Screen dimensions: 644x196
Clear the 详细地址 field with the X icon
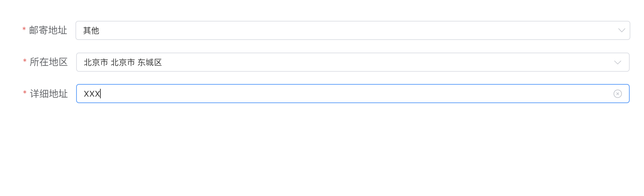[x=617, y=94]
